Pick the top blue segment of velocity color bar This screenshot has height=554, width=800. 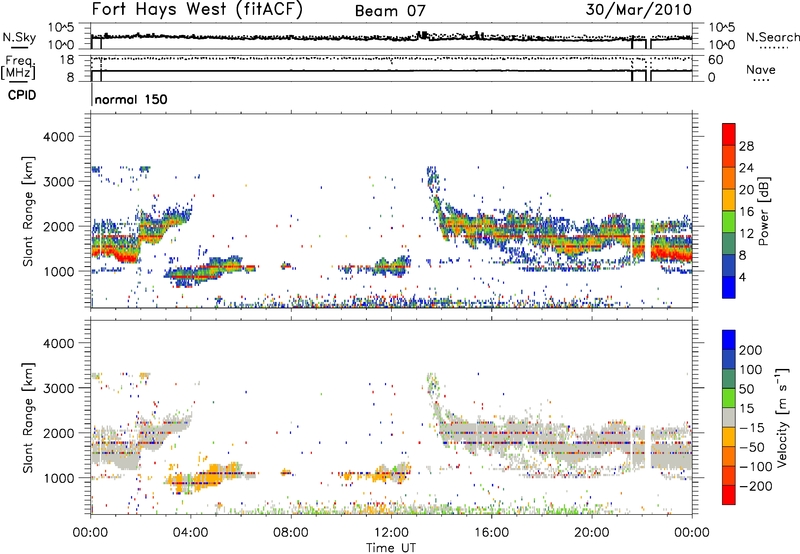(729, 340)
